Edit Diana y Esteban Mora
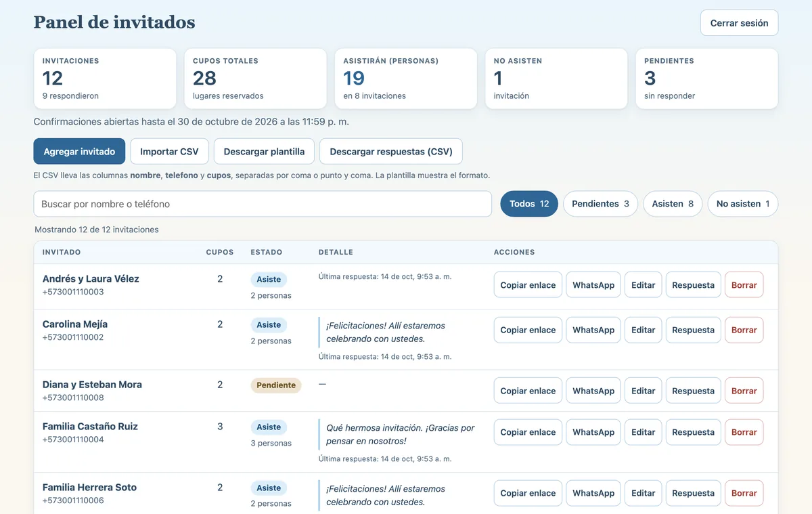Viewport: 812px width, 514px height. (643, 391)
